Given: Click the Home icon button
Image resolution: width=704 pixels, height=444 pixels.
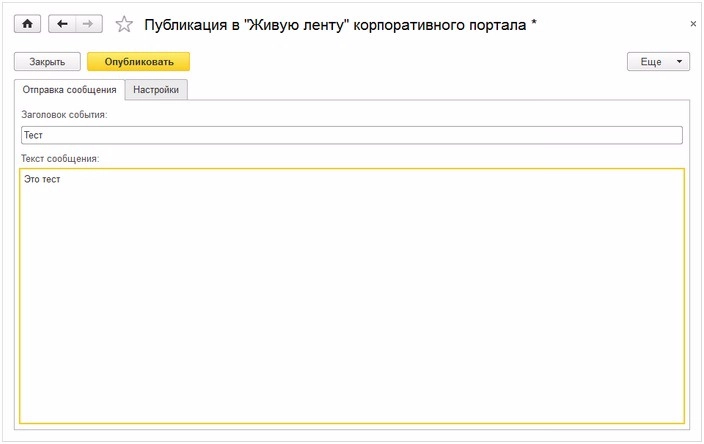Looking at the screenshot, I should pyautogui.click(x=27, y=23).
